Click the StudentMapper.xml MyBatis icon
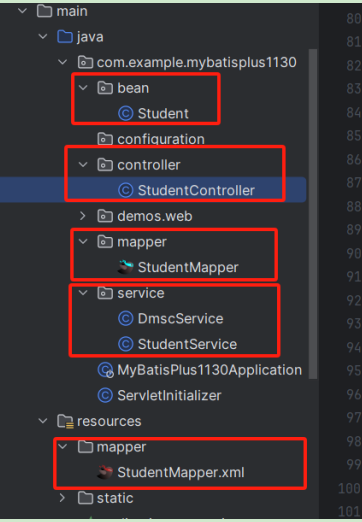Image resolution: width=362 pixels, height=522 pixels. (x=105, y=472)
